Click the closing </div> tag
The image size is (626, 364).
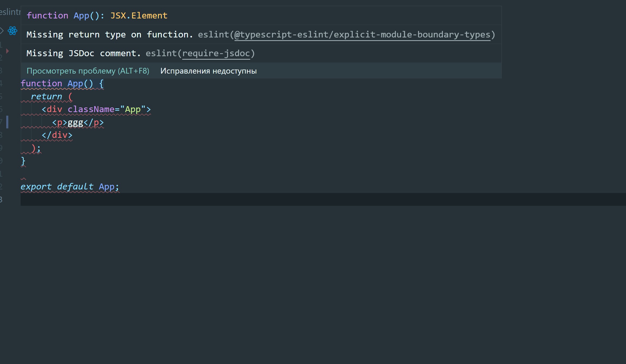pyautogui.click(x=57, y=135)
